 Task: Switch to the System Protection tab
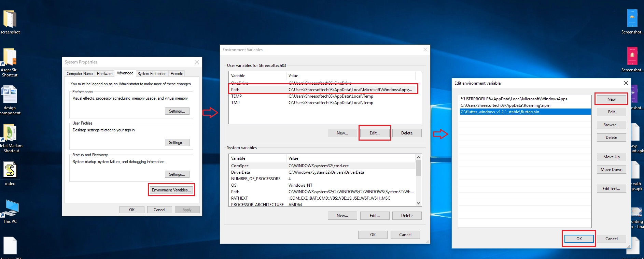[152, 74]
